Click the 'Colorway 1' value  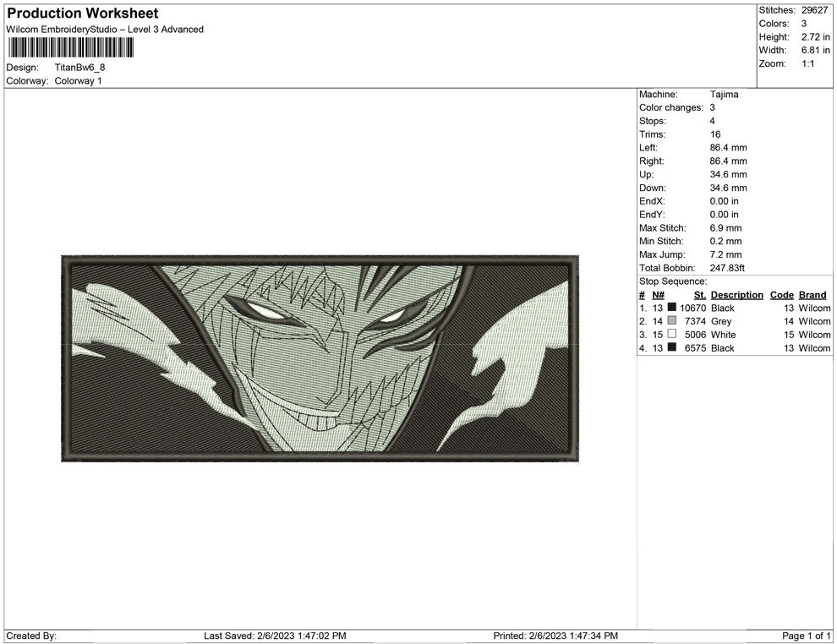78,80
